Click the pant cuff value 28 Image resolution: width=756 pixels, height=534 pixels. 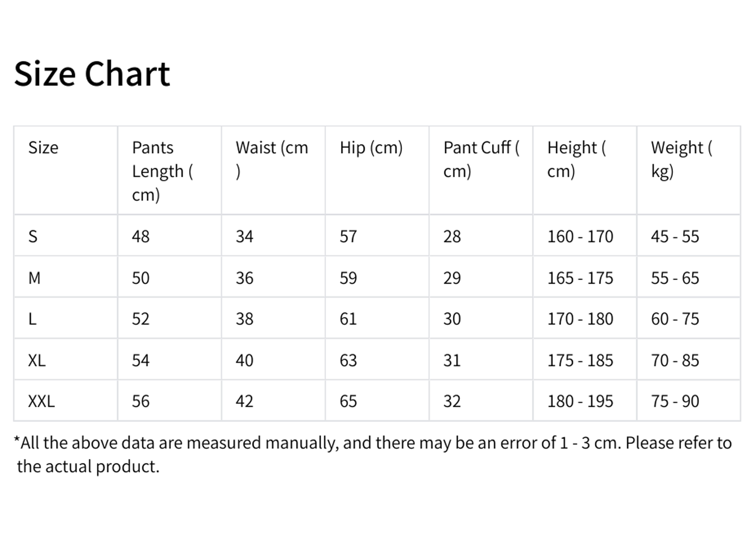[452, 236]
